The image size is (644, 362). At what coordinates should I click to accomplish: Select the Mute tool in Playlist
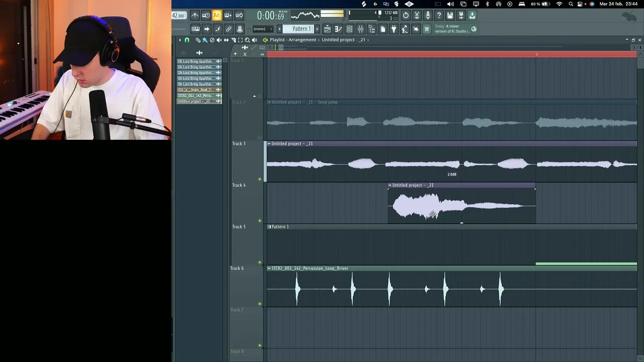click(219, 40)
